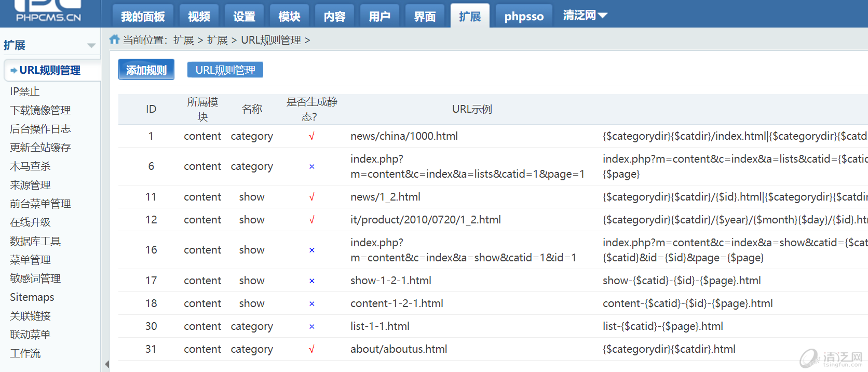
Task: Open IP禁止 in the sidebar
Action: [x=25, y=91]
